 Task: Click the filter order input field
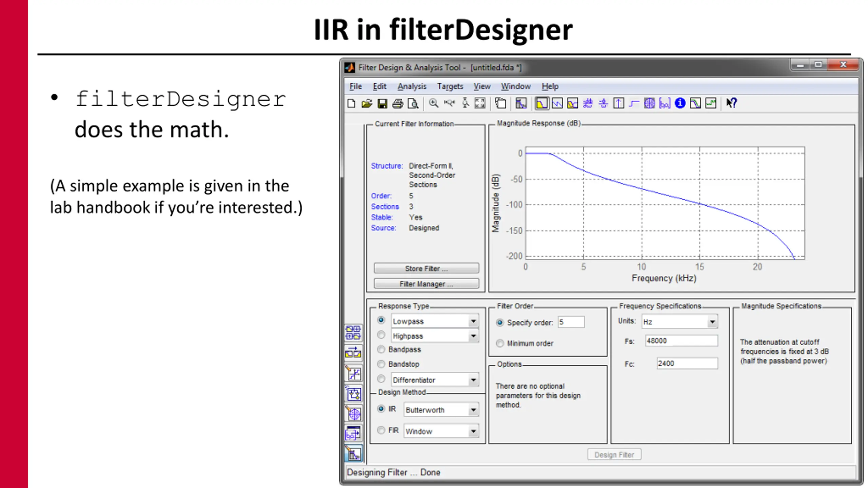pos(571,322)
